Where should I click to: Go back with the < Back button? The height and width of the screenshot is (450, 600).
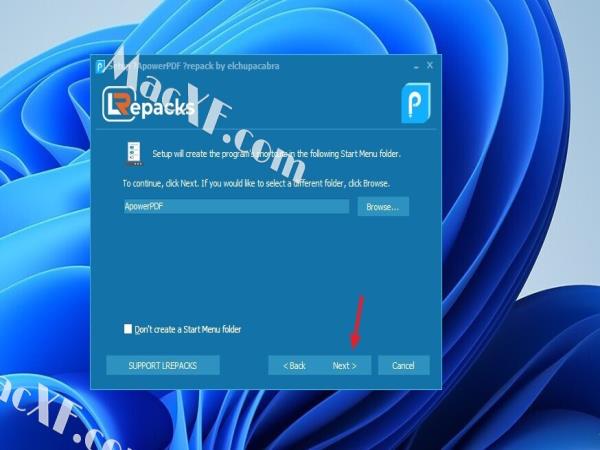(x=294, y=365)
